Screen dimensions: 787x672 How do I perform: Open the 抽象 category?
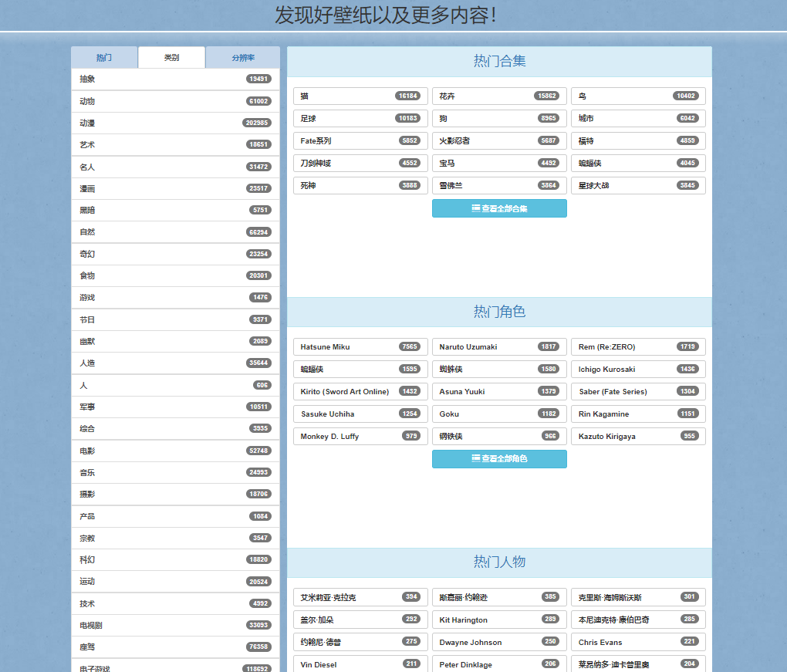click(175, 79)
